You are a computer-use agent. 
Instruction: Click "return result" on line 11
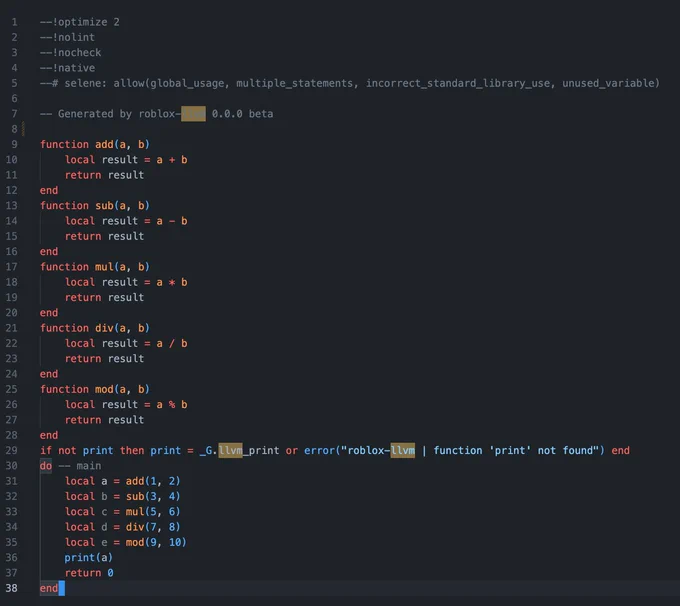[104, 175]
